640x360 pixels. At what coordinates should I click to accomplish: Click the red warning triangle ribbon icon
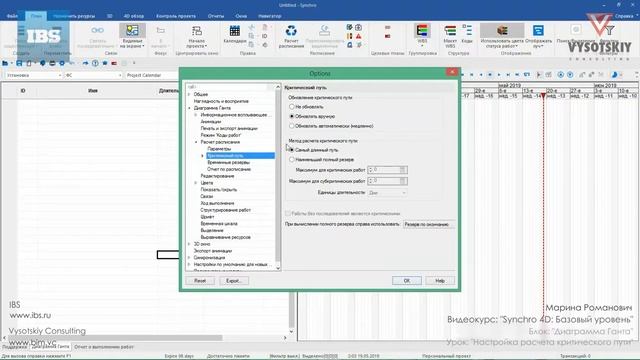pos(358,36)
